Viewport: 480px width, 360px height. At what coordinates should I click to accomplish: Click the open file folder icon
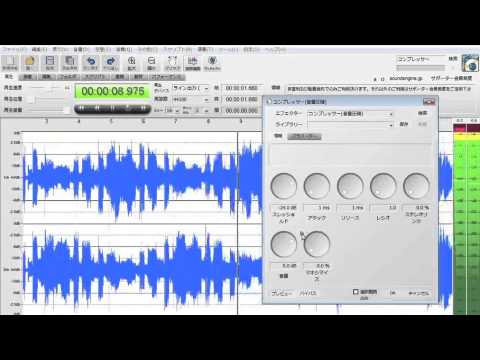30,63
